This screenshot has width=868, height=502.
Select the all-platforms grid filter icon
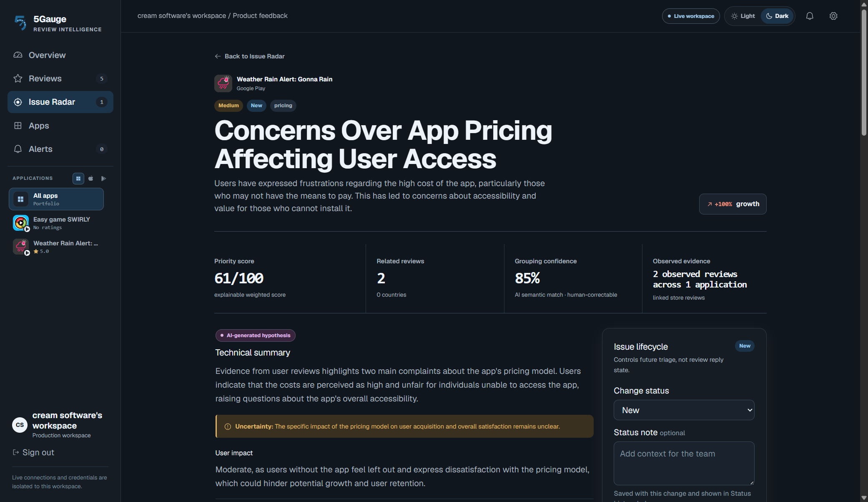click(x=78, y=179)
